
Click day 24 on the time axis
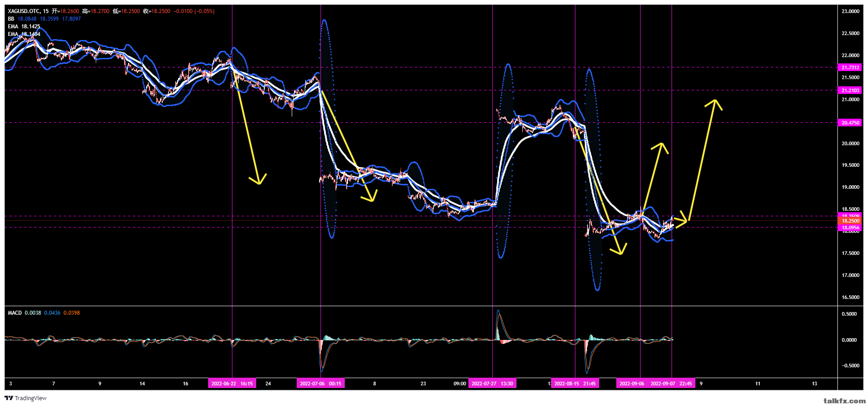pos(268,384)
